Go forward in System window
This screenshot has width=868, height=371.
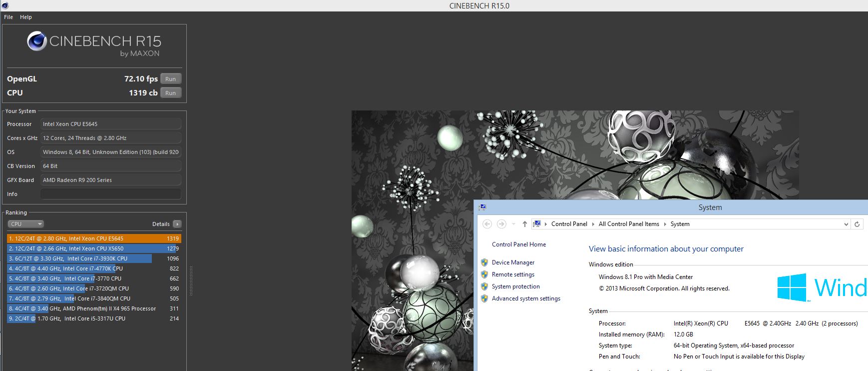[x=502, y=224]
